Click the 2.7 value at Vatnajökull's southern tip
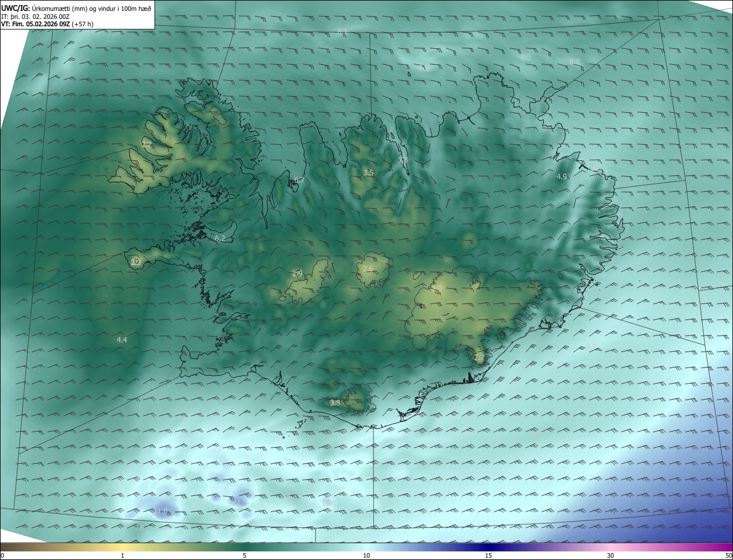Screen dimensions: 733x560 point(479,357)
